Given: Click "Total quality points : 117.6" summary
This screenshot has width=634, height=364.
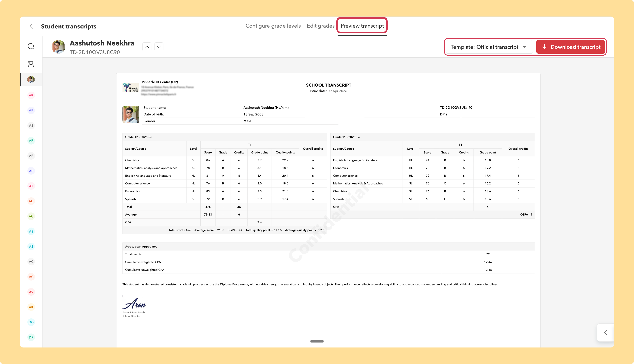Looking at the screenshot, I should click(264, 230).
